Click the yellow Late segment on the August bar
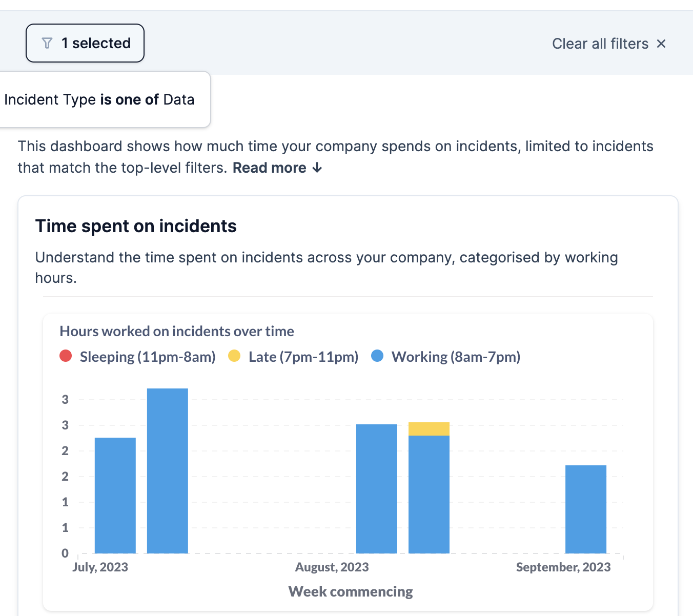This screenshot has height=616, width=693. [429, 429]
